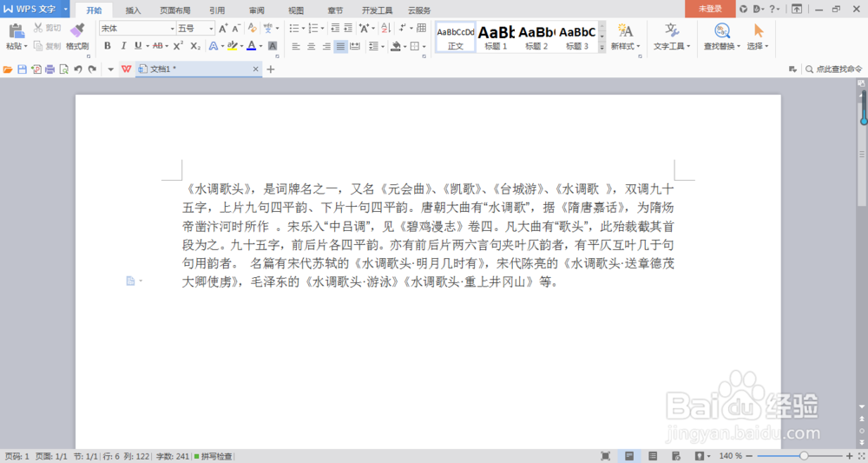Apply superscript formatting
The width and height of the screenshot is (868, 463).
point(178,46)
